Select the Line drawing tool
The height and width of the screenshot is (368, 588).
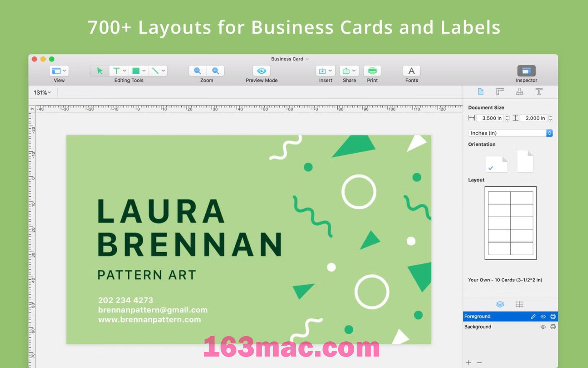pos(155,71)
